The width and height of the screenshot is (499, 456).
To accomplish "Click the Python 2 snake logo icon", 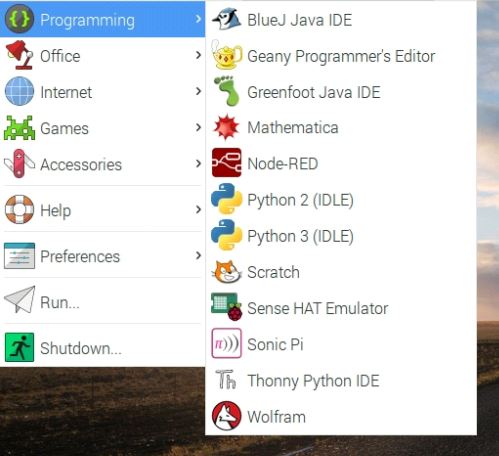I will tap(226, 199).
